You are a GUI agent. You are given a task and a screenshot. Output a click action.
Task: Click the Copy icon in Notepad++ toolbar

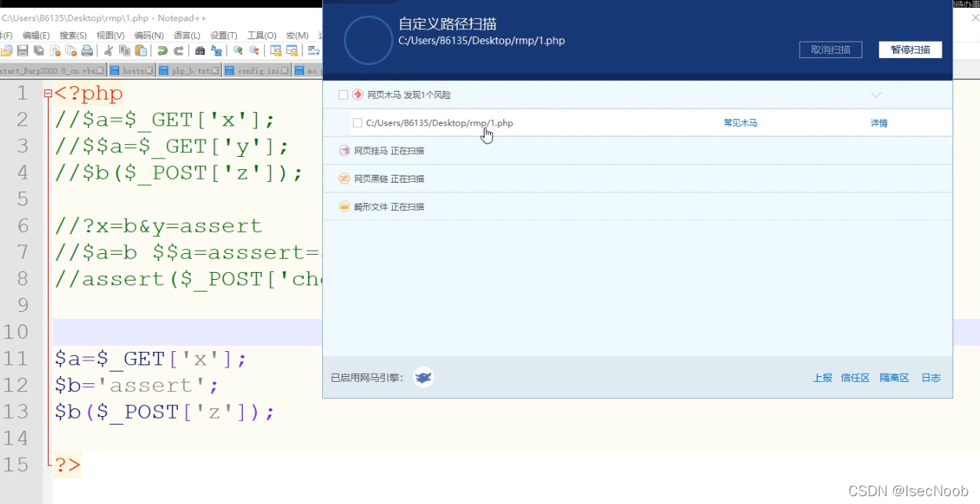pyautogui.click(x=125, y=51)
